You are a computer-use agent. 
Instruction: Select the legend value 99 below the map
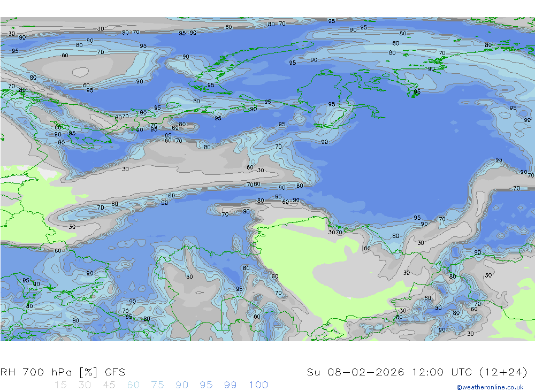[x=230, y=385]
